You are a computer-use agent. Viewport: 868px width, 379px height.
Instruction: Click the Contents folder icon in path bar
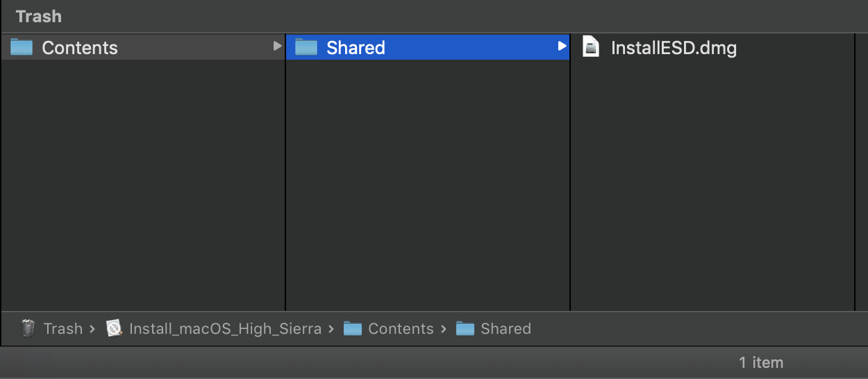[x=353, y=328]
